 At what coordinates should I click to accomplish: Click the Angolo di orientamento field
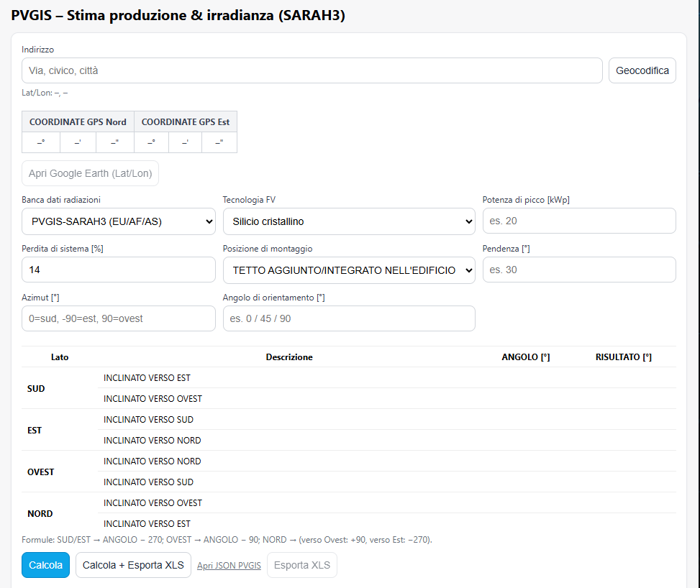pyautogui.click(x=349, y=318)
